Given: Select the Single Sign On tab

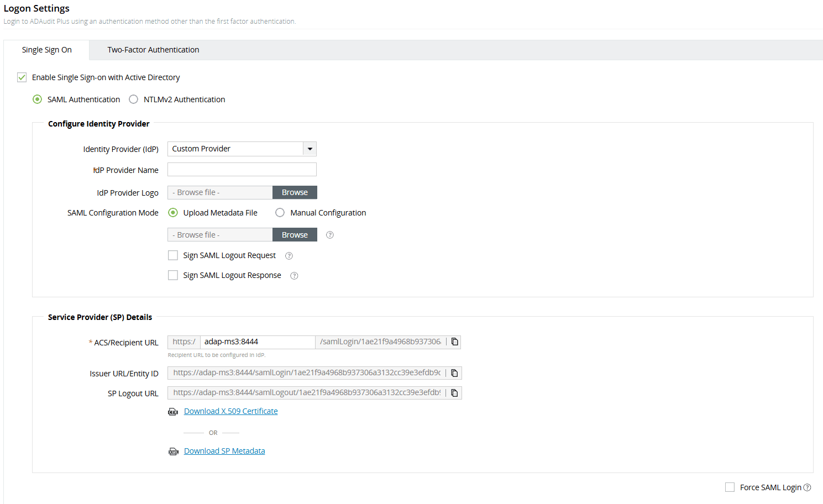Looking at the screenshot, I should pos(47,50).
